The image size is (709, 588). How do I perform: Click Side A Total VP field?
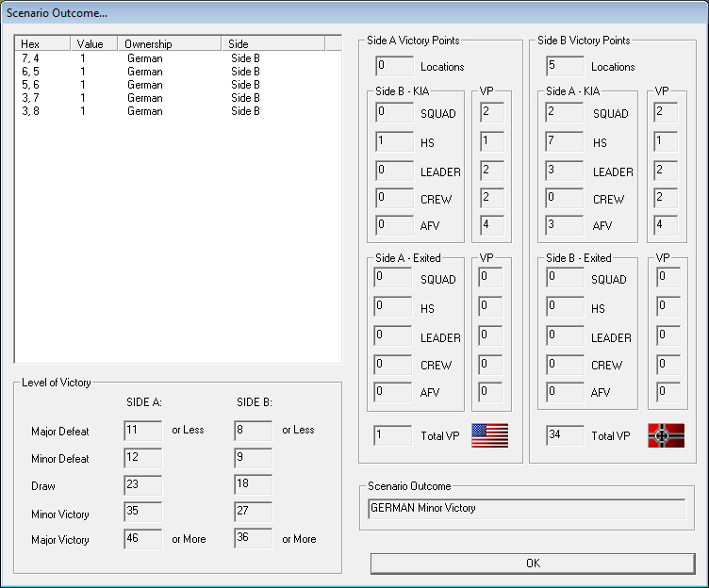pos(392,435)
